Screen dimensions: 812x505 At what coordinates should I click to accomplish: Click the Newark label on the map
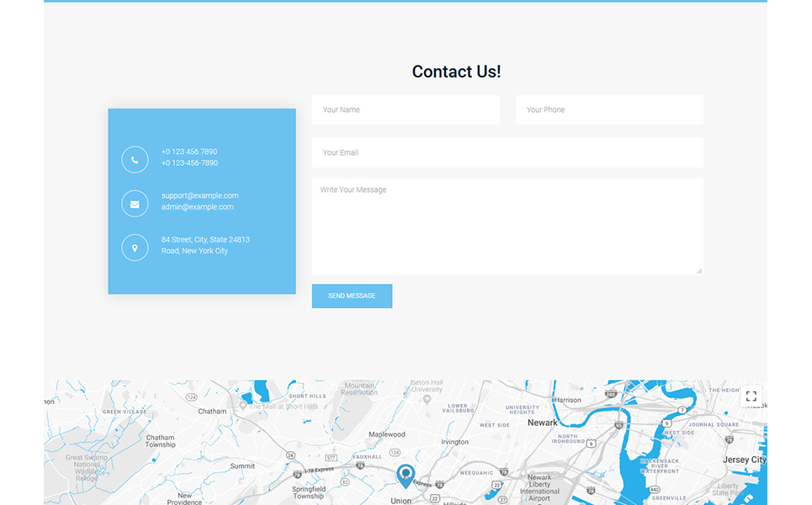point(542,423)
